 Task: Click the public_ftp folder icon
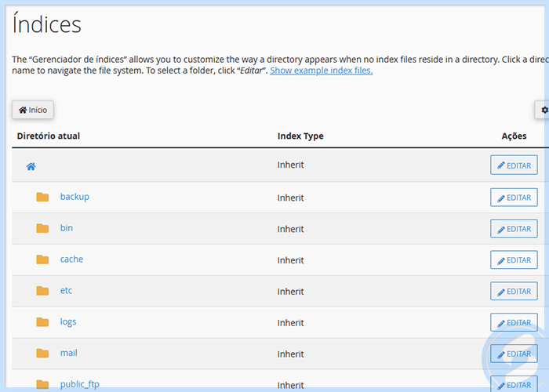coord(42,384)
